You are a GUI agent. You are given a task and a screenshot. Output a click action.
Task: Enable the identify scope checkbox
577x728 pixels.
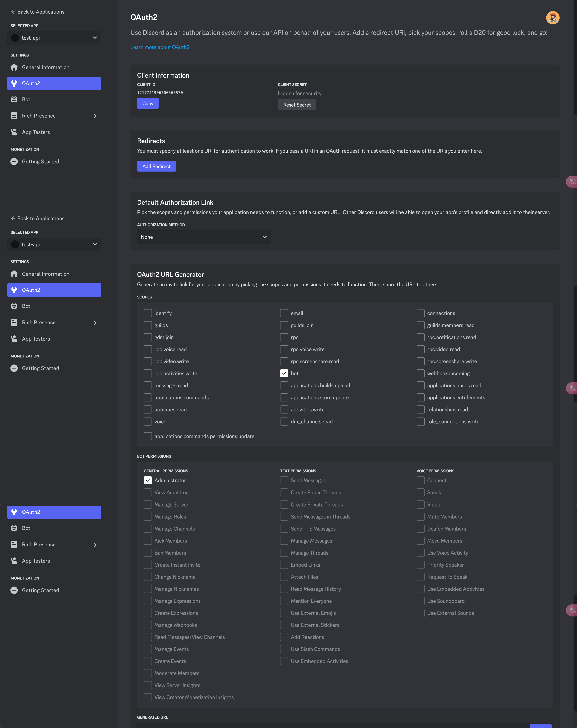coord(148,313)
